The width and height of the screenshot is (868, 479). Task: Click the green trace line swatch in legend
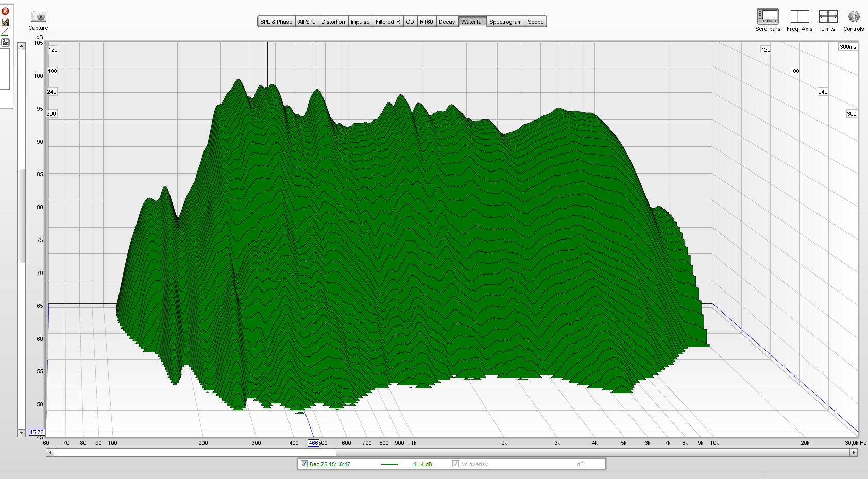click(389, 464)
